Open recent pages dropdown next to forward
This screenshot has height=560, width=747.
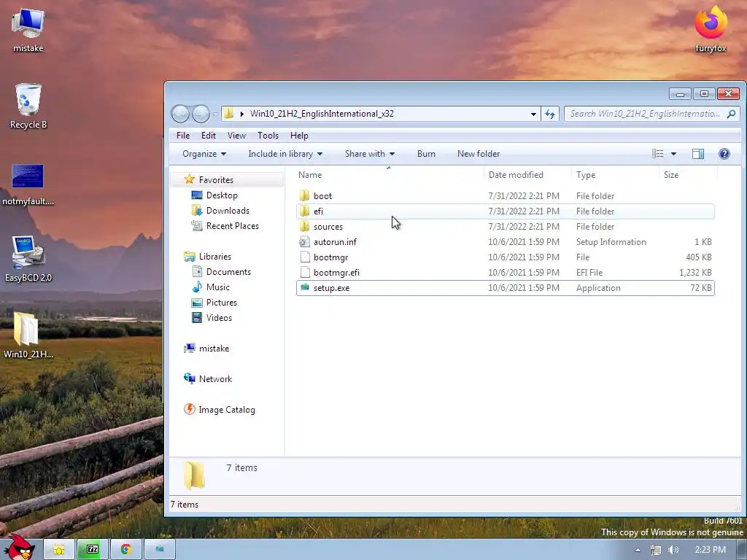pos(215,114)
